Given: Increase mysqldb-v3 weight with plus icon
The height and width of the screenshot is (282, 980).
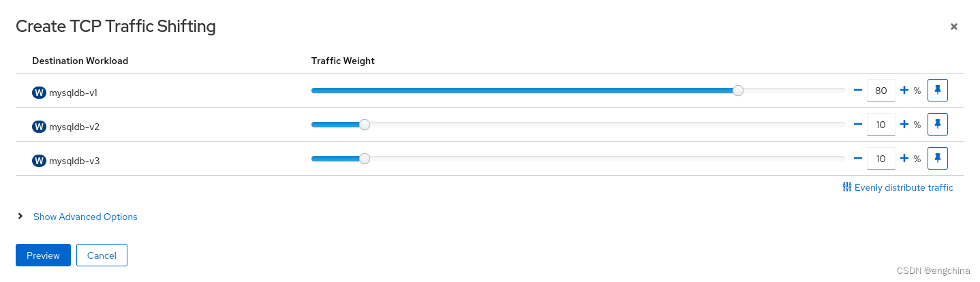Looking at the screenshot, I should tap(904, 159).
